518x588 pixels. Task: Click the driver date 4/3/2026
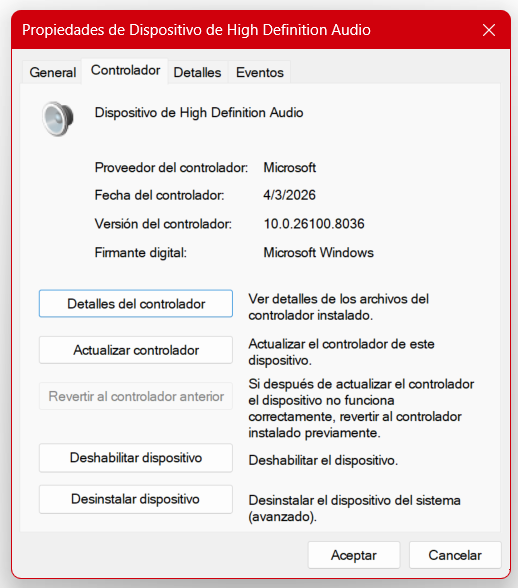coord(289,195)
